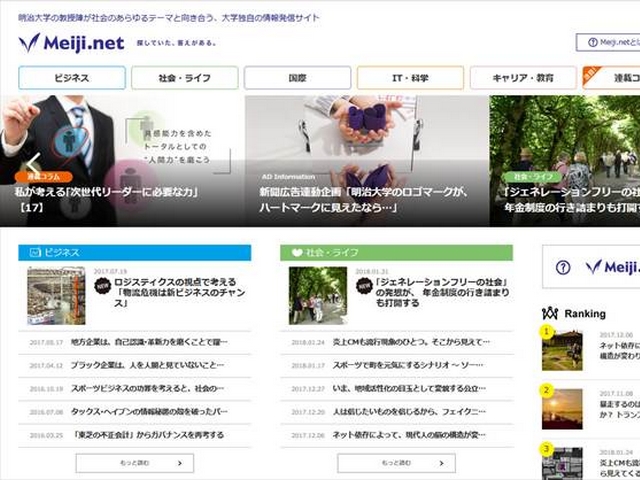Open the ジェネレーションフリー carousel slide

565,161
